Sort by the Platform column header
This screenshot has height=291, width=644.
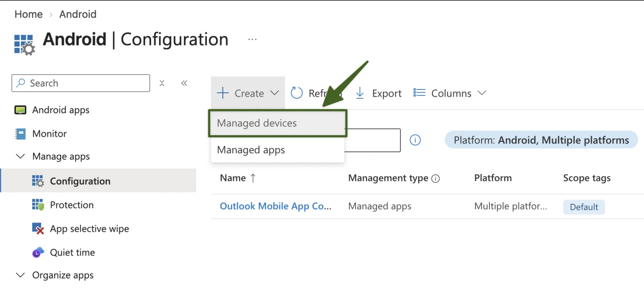point(493,178)
